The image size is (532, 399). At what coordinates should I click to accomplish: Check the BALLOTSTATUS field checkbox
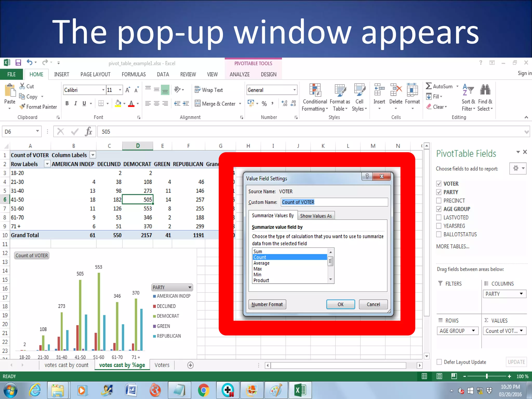439,234
